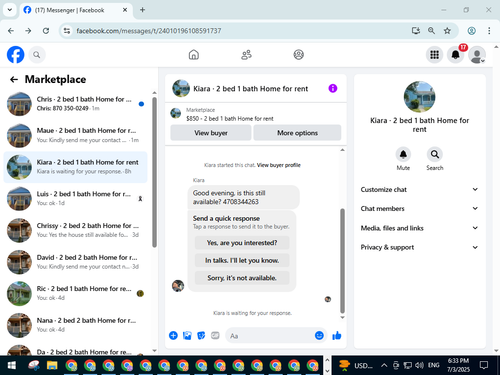500x375 pixels.
Task: Open File Explorer from taskbar
Action: tap(52, 366)
